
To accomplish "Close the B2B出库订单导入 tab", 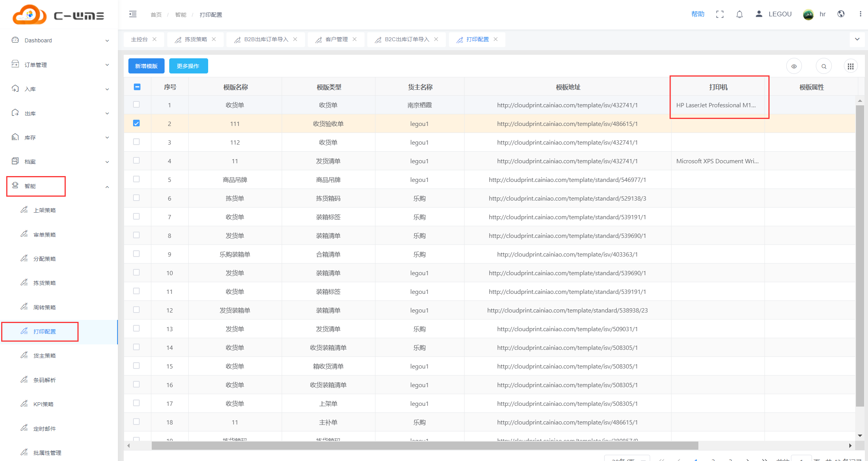I will [x=295, y=39].
